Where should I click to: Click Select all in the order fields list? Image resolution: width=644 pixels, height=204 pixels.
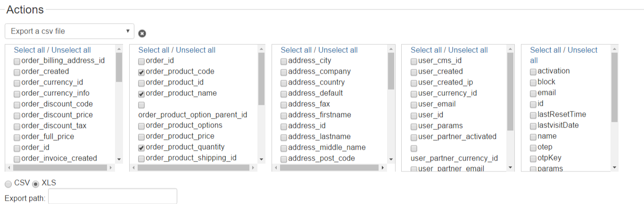[29, 50]
